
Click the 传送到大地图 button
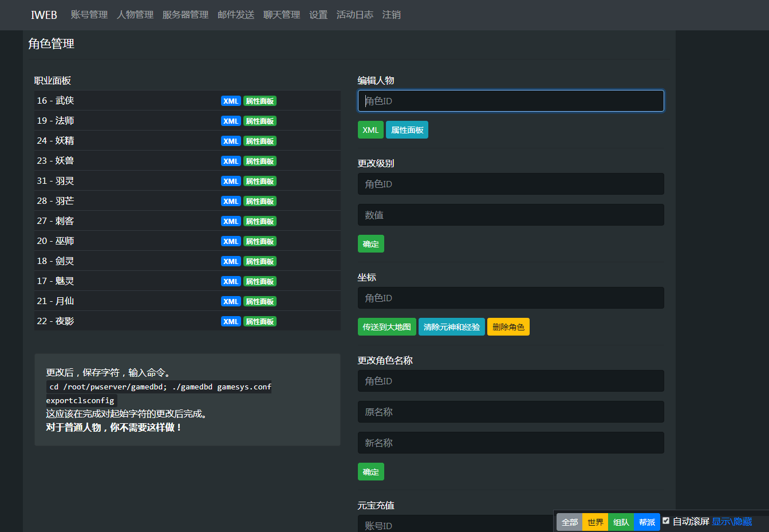click(387, 327)
